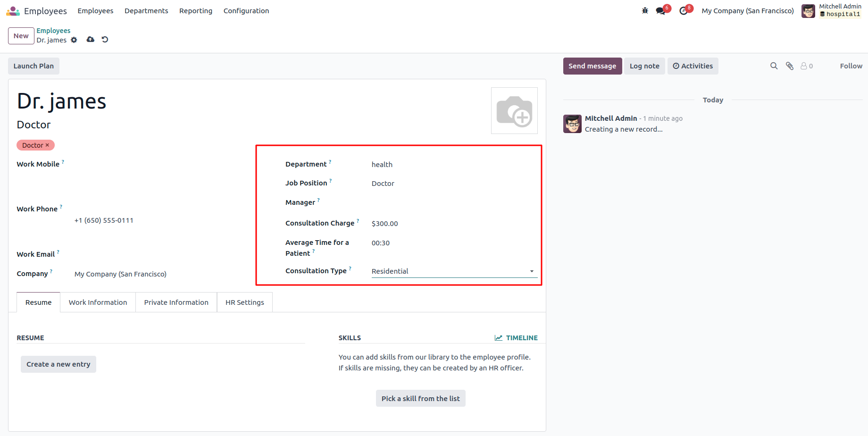Discard changes with undo icon

coord(105,40)
